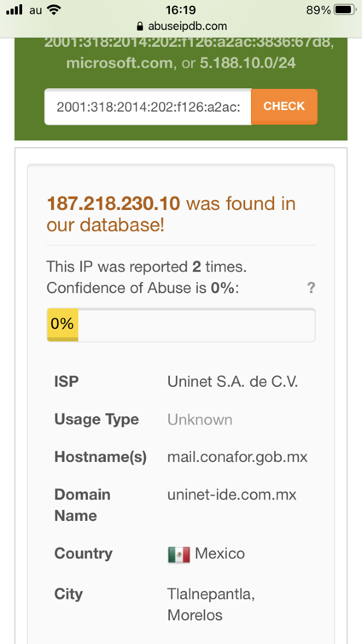Click the Mexico country name text
This screenshot has width=362, height=644.
220,554
